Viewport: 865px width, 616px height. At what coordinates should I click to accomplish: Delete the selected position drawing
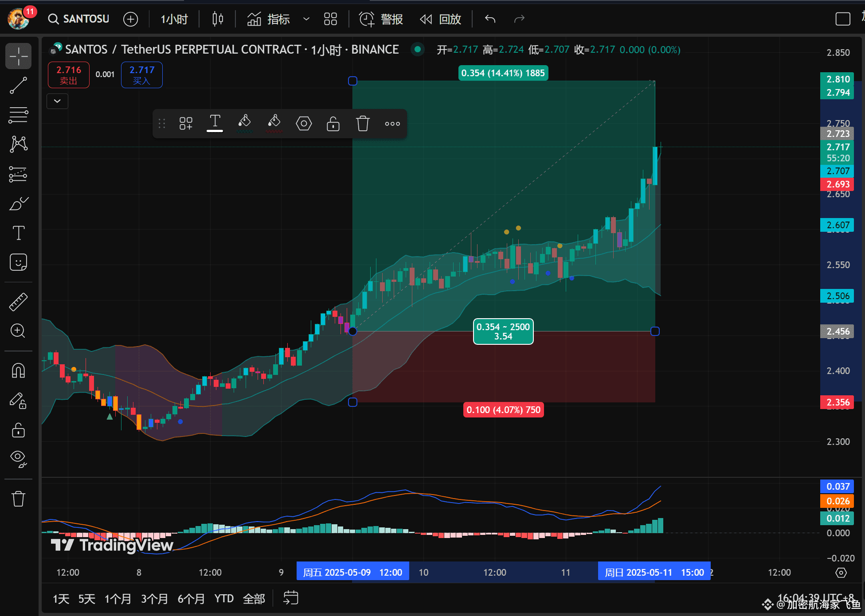click(x=363, y=124)
